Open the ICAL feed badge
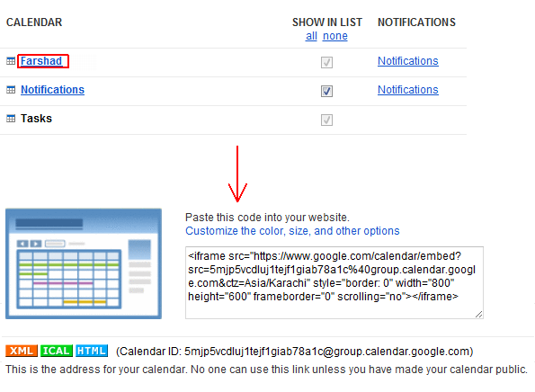This screenshot has height=392, width=535. [x=57, y=351]
